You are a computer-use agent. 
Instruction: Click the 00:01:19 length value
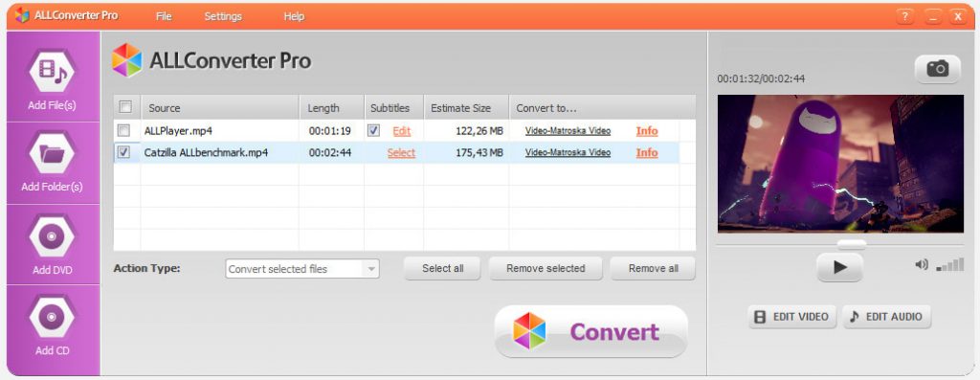click(329, 131)
